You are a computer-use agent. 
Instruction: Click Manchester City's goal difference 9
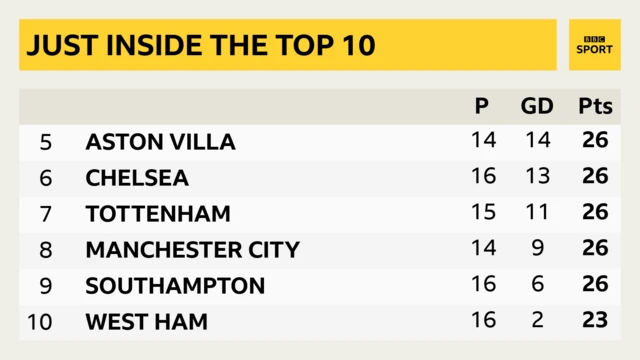coord(538,248)
